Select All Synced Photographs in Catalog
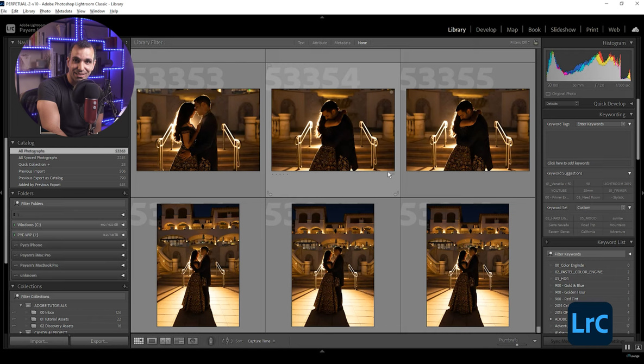Viewport: 644px width, 364px height. click(69, 158)
